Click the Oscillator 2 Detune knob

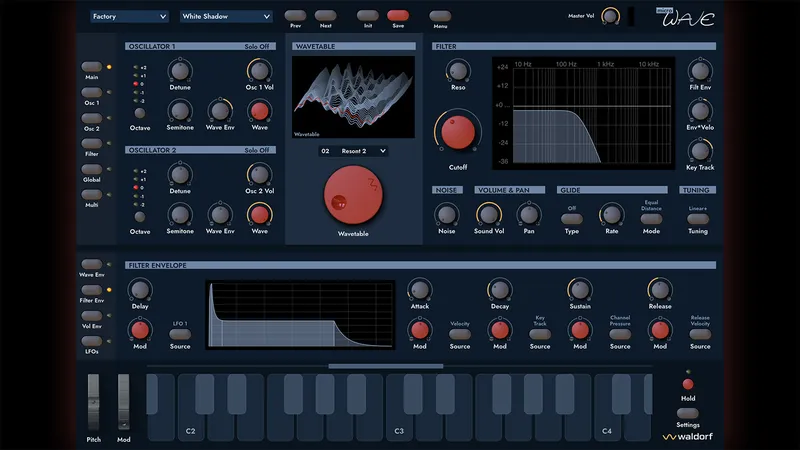click(180, 174)
